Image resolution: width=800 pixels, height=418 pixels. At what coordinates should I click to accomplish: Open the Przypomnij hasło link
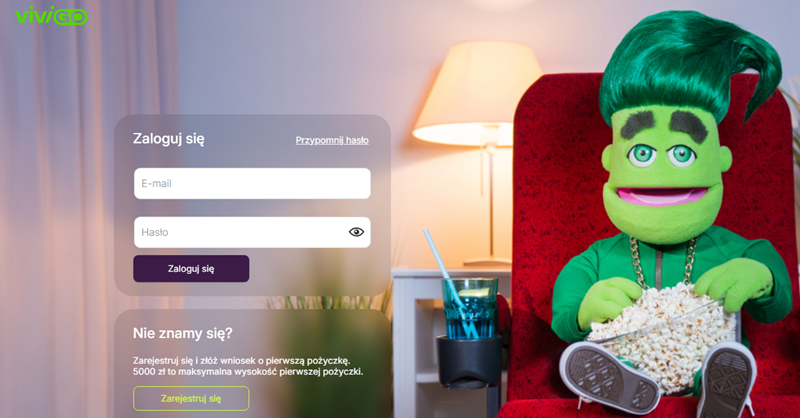(332, 140)
